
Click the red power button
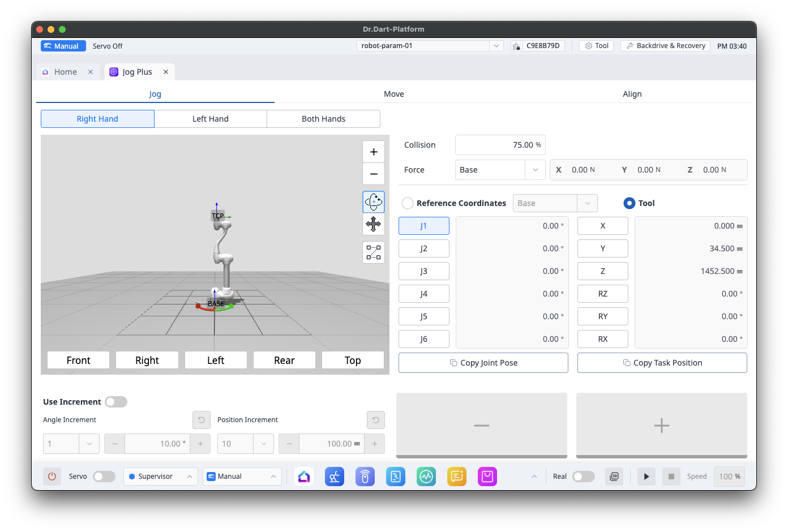coord(52,477)
